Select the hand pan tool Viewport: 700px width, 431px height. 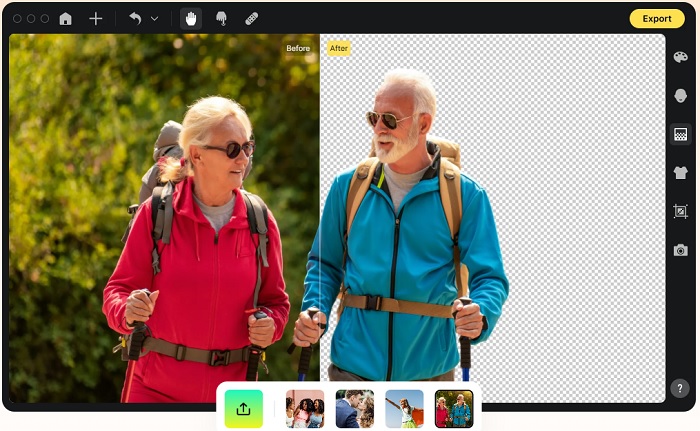191,19
